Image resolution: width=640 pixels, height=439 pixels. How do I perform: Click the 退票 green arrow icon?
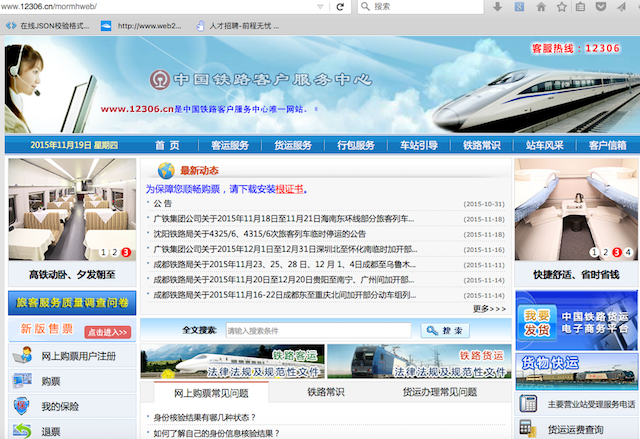[x=22, y=430]
